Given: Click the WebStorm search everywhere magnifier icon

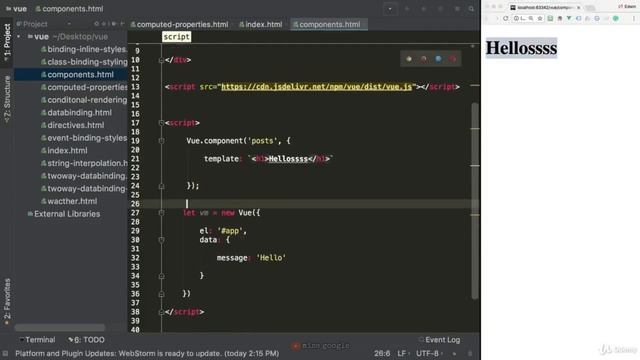Looking at the screenshot, I should [471, 9].
